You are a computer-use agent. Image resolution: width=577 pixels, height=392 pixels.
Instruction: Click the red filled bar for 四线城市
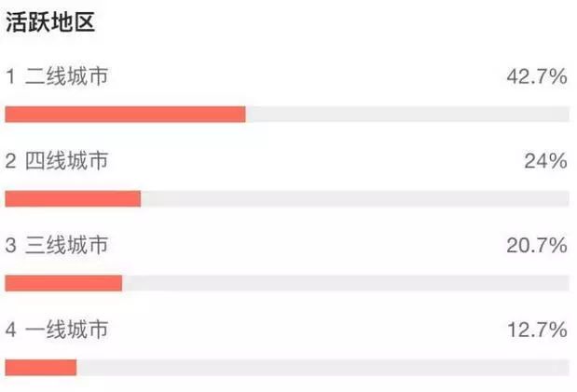[73, 198]
